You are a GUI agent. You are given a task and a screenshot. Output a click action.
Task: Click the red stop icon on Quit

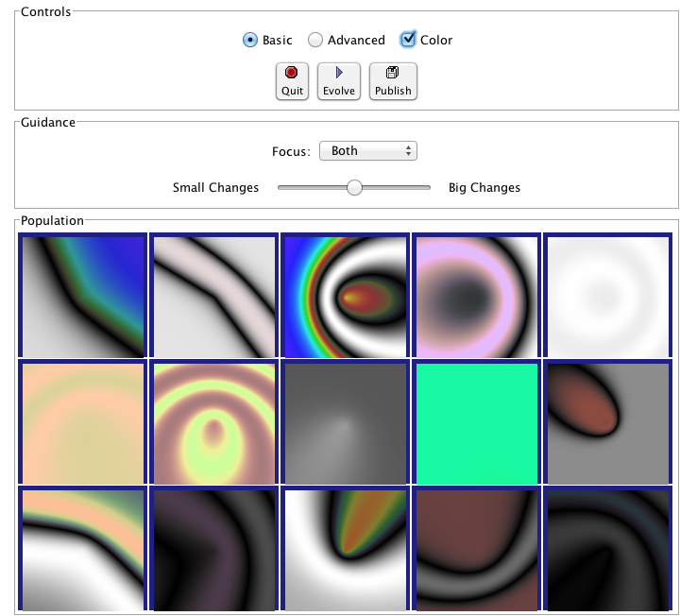292,72
